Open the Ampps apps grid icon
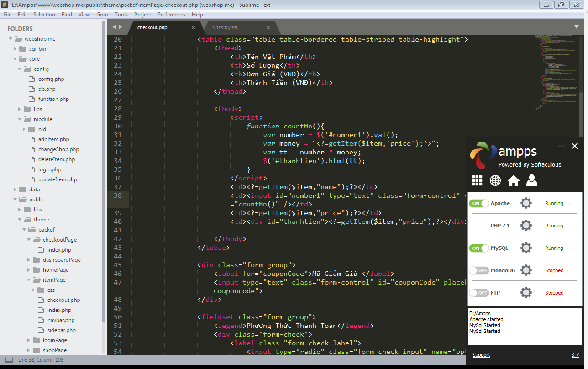Image resolution: width=588 pixels, height=369 pixels. pyautogui.click(x=477, y=180)
